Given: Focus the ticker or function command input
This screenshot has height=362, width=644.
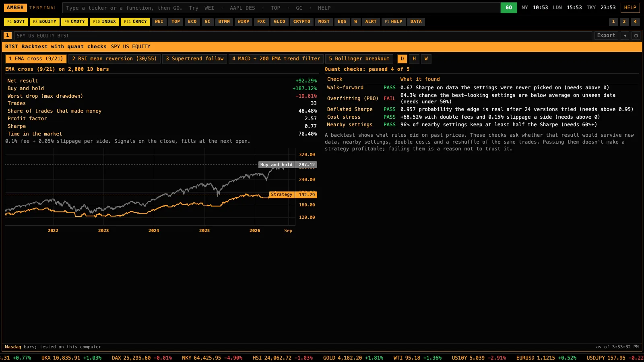Looking at the screenshot, I should 281,8.
